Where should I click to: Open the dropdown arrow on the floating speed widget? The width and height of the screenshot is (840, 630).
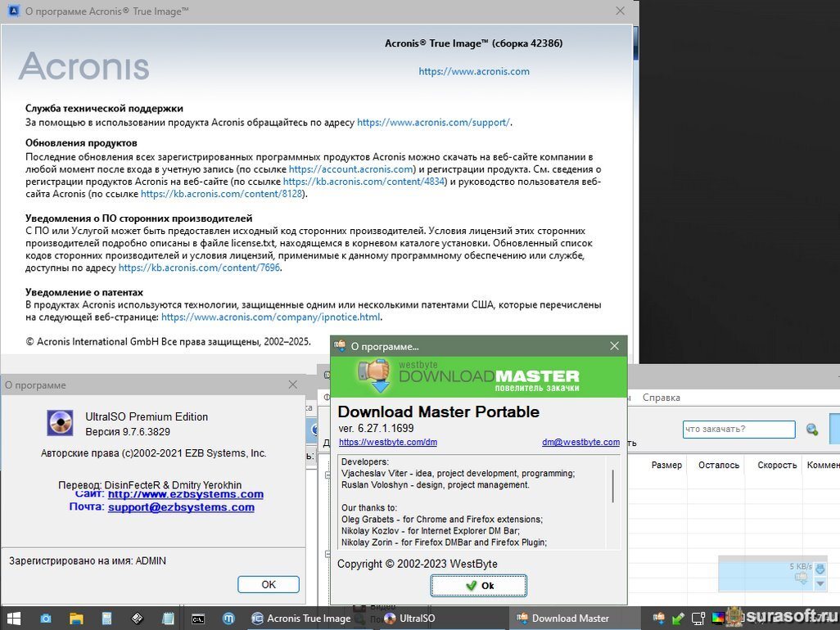pos(820,583)
